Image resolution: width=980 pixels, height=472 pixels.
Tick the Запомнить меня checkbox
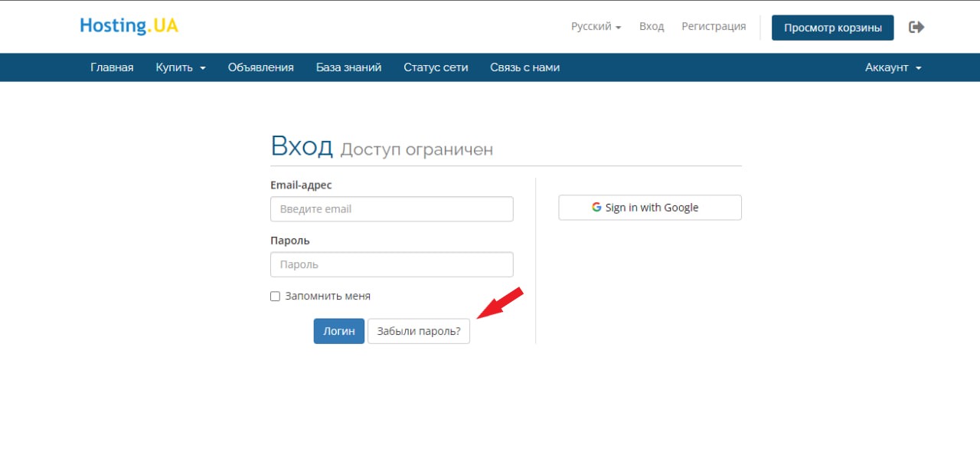point(276,297)
